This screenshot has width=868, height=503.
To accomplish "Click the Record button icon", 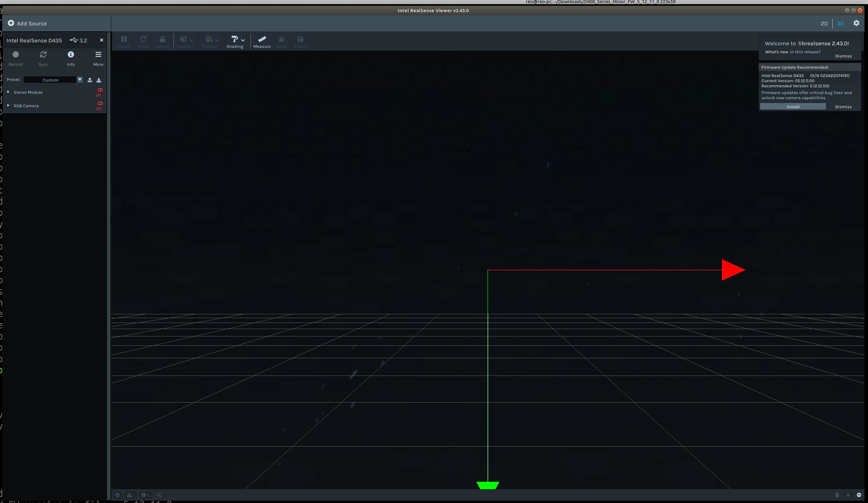I will tap(15, 55).
